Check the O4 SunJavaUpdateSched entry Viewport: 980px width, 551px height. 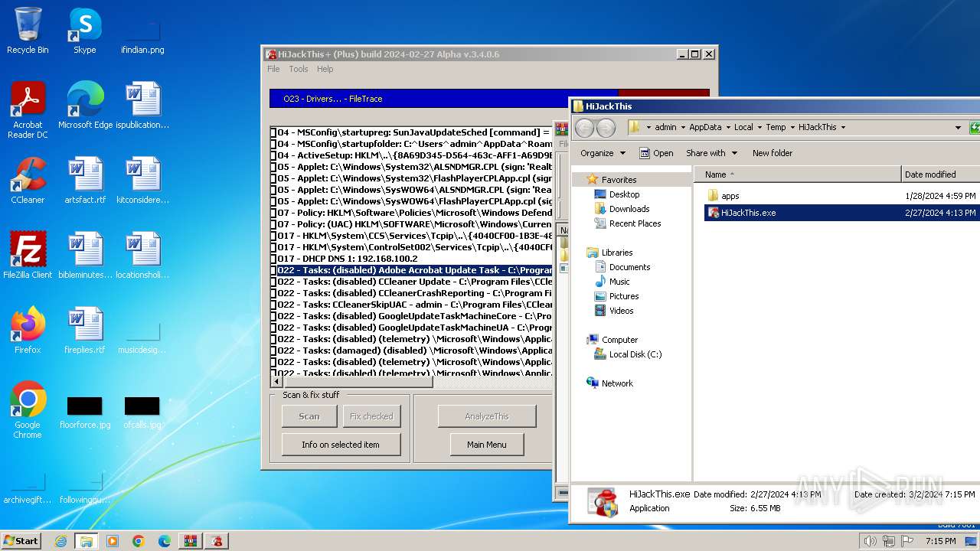coord(273,132)
